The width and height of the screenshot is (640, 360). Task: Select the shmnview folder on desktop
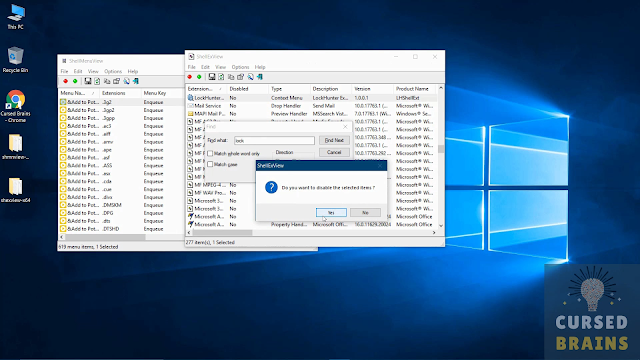[16, 147]
